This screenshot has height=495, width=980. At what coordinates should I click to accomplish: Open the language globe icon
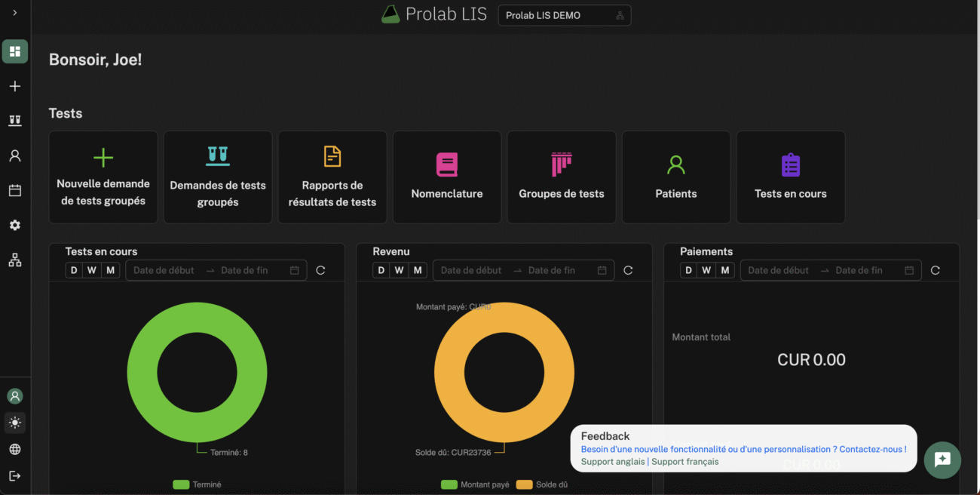click(x=15, y=449)
